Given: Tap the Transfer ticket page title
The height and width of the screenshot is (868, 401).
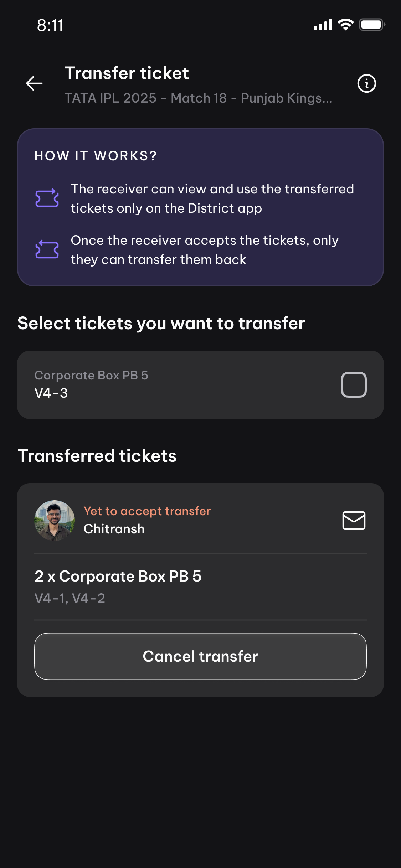Looking at the screenshot, I should pos(127,73).
